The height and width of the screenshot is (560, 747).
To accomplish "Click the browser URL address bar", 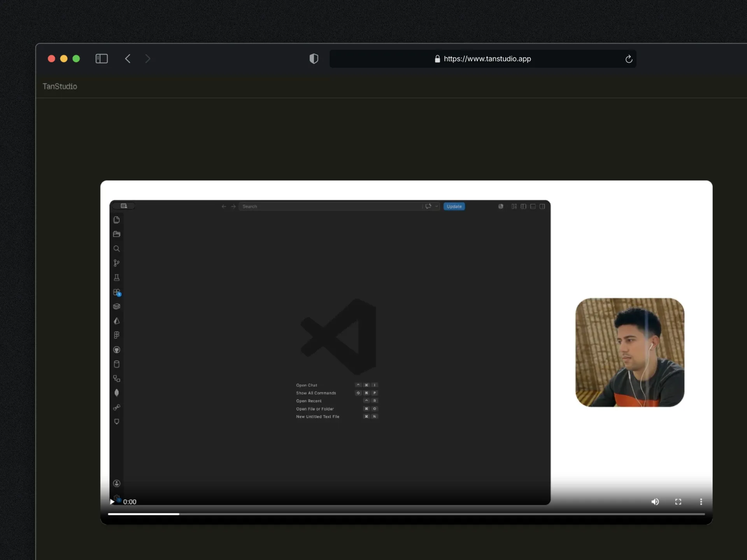I will click(483, 59).
